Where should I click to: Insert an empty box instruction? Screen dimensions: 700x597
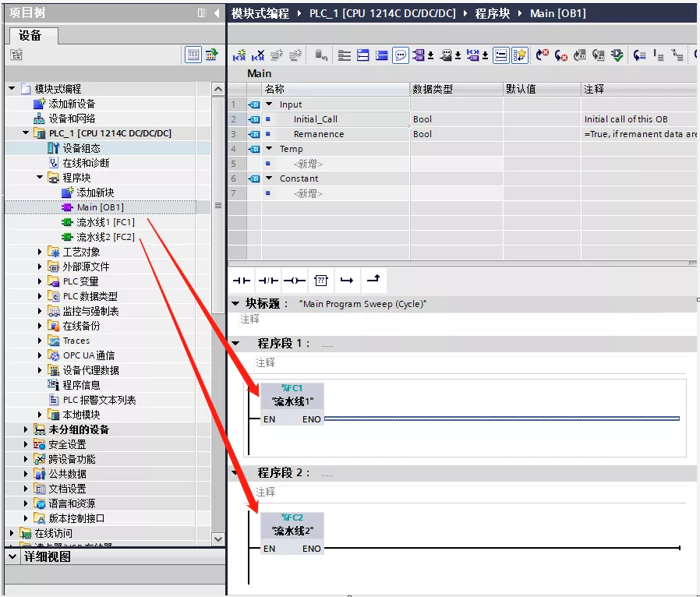[320, 281]
